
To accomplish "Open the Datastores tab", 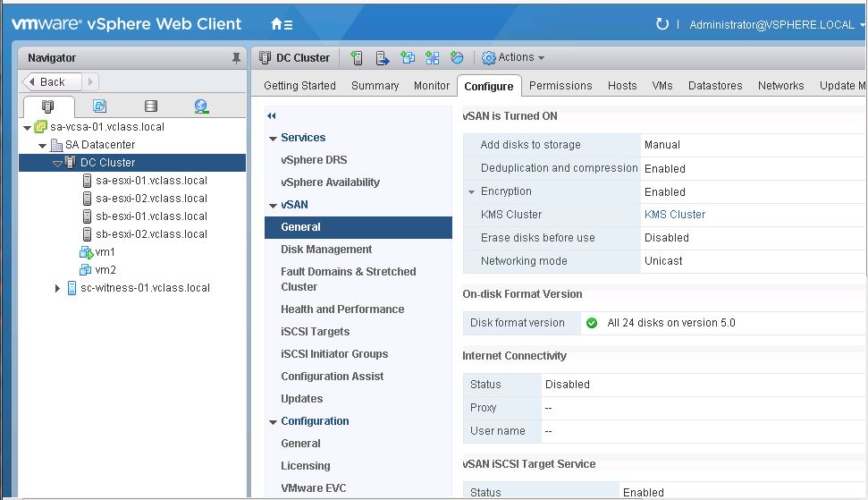I will [714, 86].
